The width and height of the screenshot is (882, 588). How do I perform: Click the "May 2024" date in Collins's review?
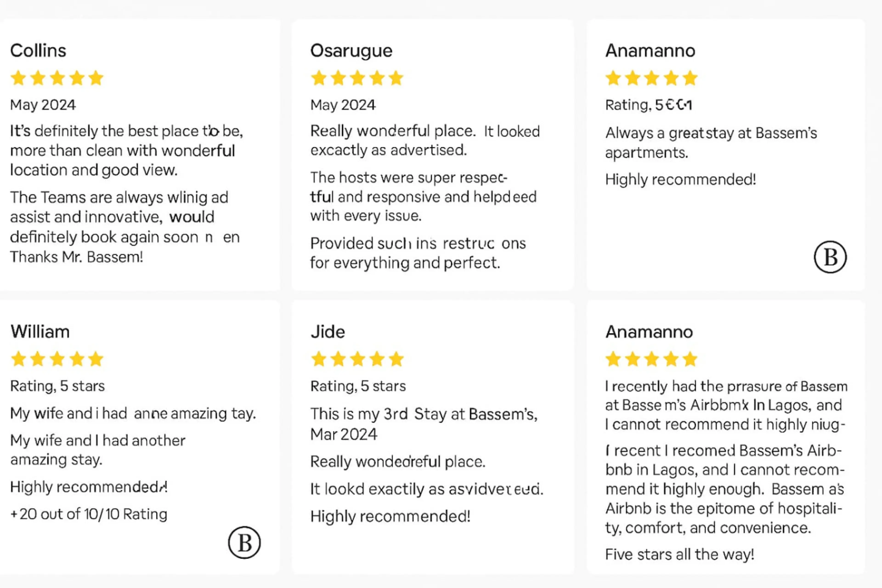(43, 105)
